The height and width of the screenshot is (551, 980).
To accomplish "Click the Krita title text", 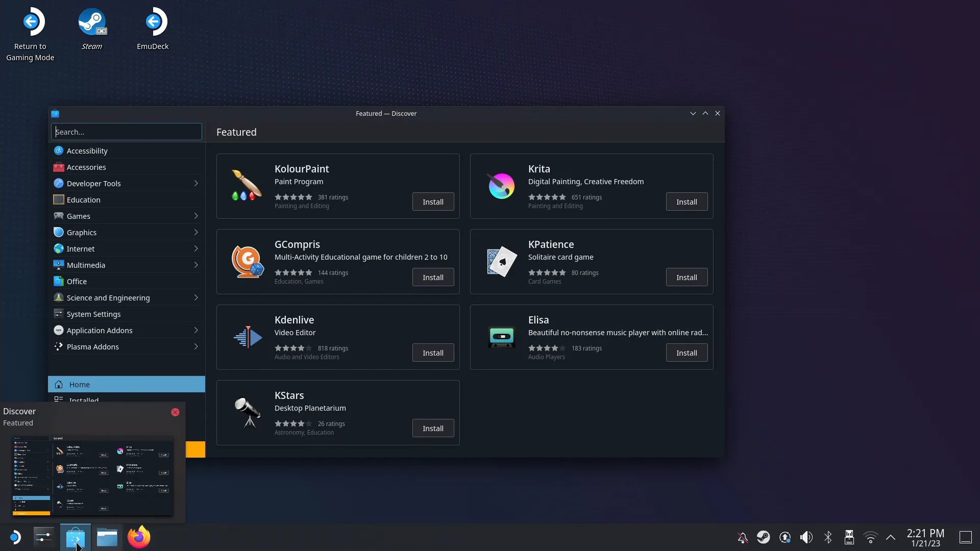I will (539, 169).
